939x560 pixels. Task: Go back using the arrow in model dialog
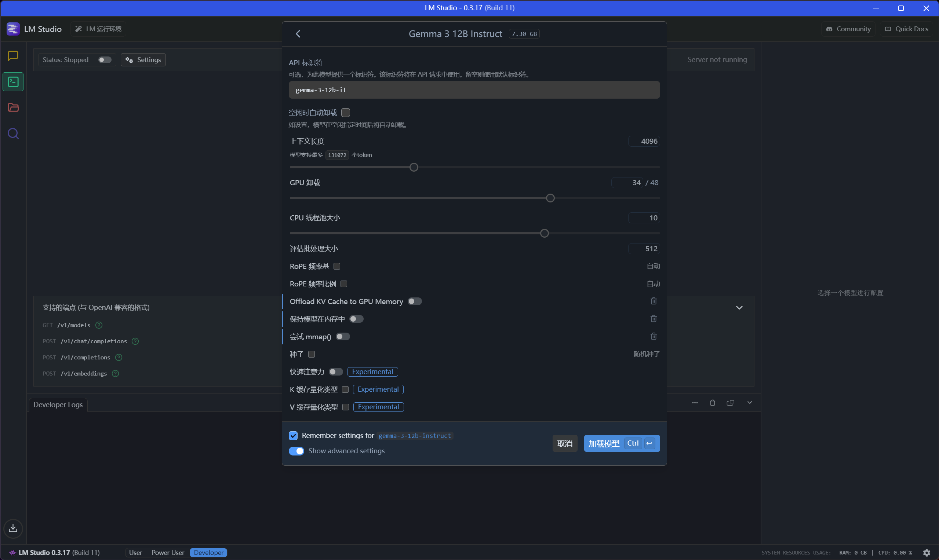click(298, 34)
